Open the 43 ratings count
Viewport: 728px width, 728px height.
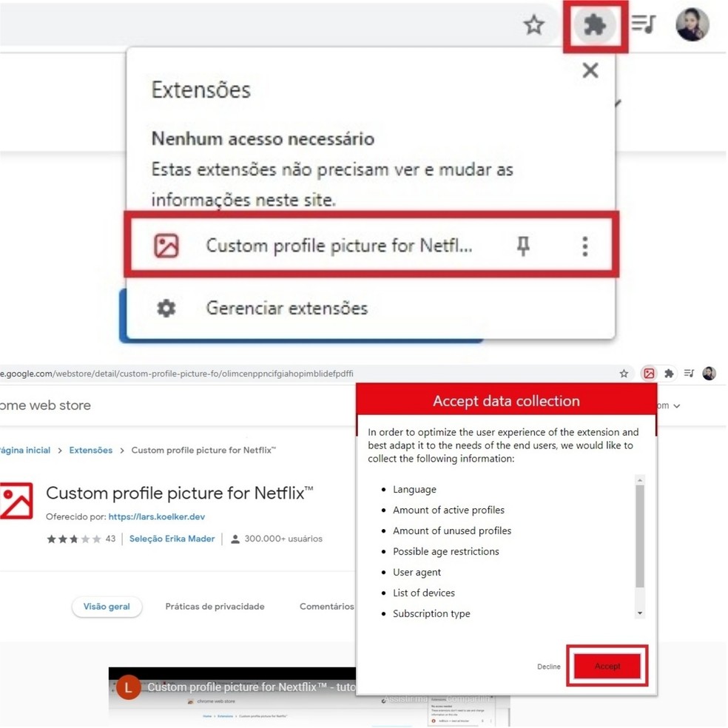[110, 539]
